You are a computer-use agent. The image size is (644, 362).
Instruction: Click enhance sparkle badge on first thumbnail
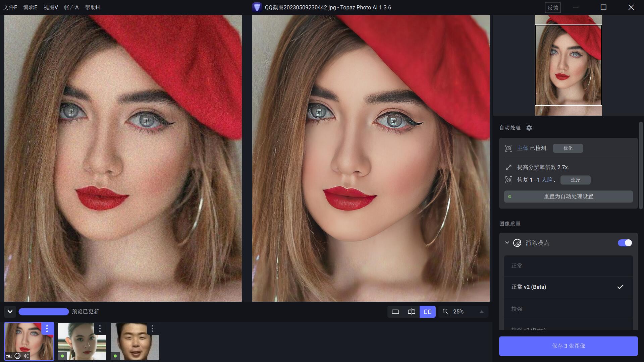pyautogui.click(x=26, y=356)
